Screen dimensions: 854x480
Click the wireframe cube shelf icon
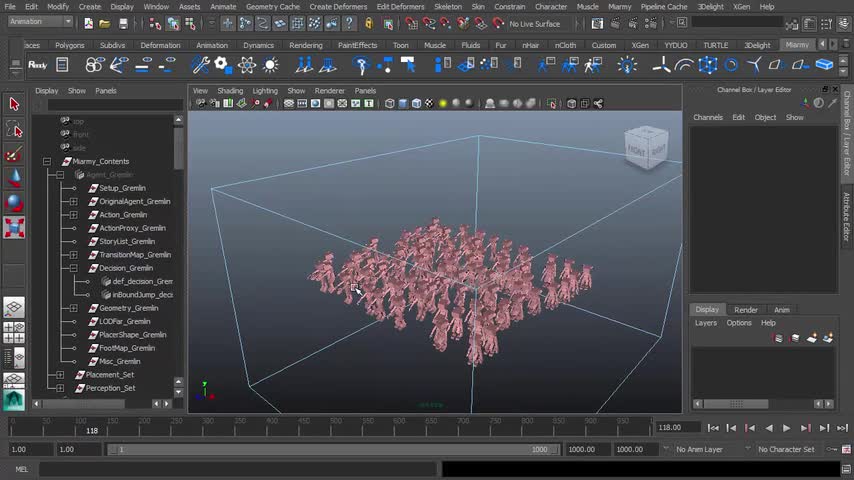coord(708,65)
